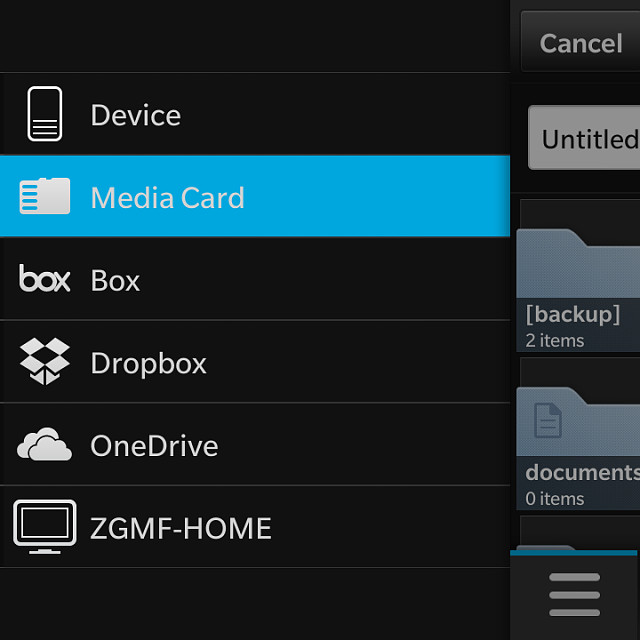This screenshot has width=640, height=640.
Task: Open the hamburger menu icon
Action: pyautogui.click(x=574, y=594)
